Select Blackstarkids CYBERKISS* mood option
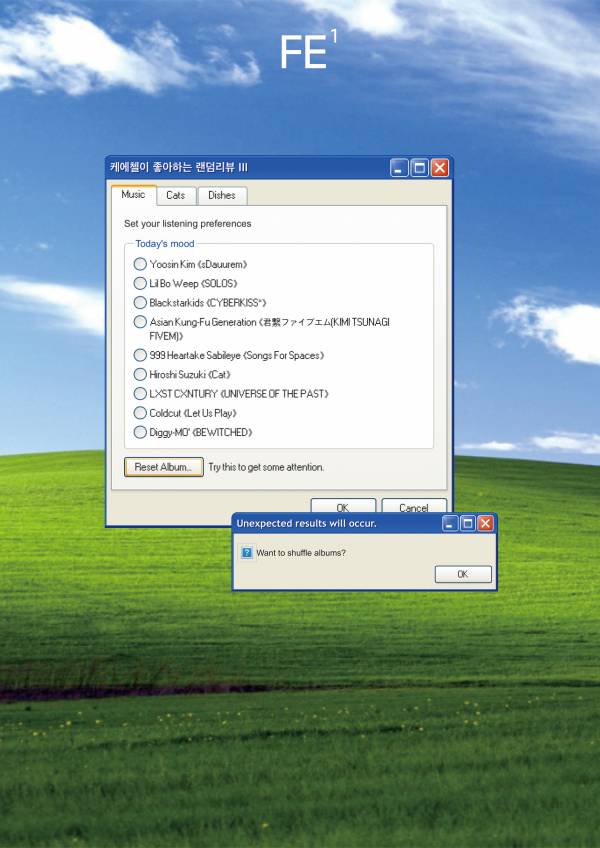The image size is (600, 848). click(140, 302)
